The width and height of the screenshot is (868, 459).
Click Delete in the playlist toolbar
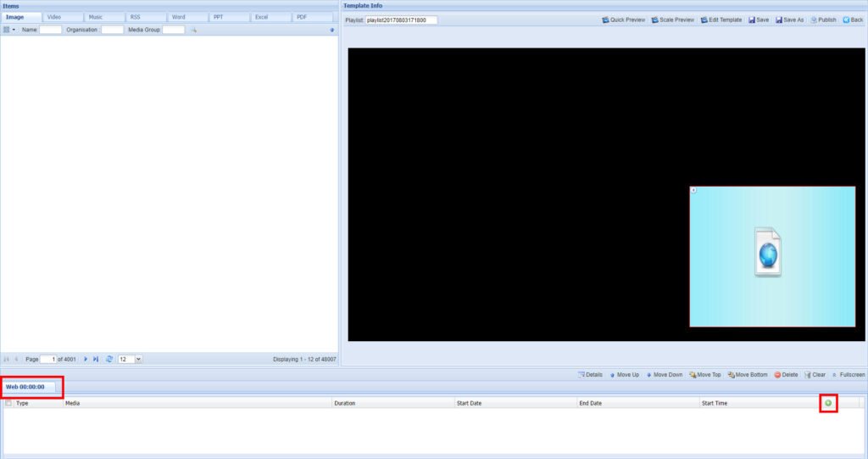[x=786, y=374]
